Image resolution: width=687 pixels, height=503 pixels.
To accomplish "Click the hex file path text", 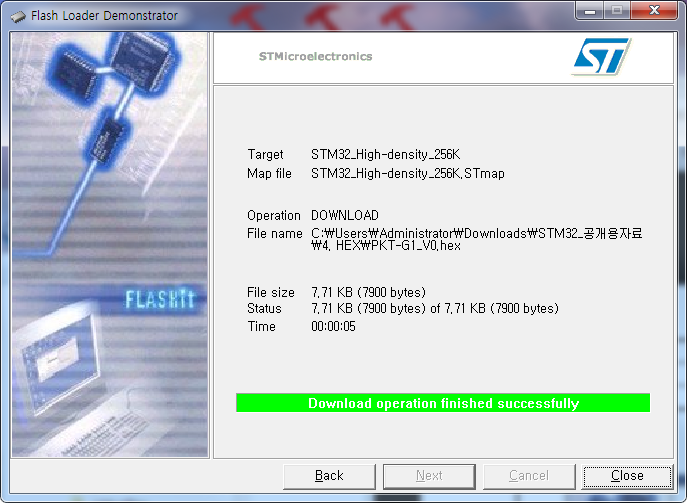I will click(476, 239).
